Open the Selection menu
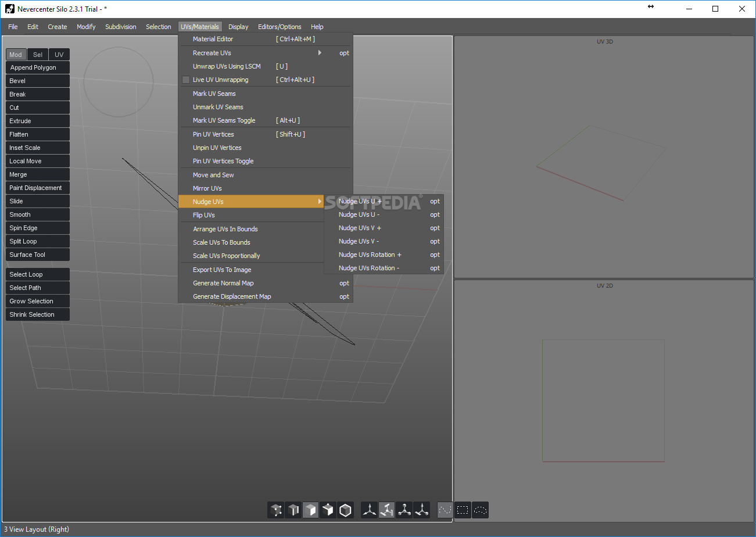 tap(159, 27)
